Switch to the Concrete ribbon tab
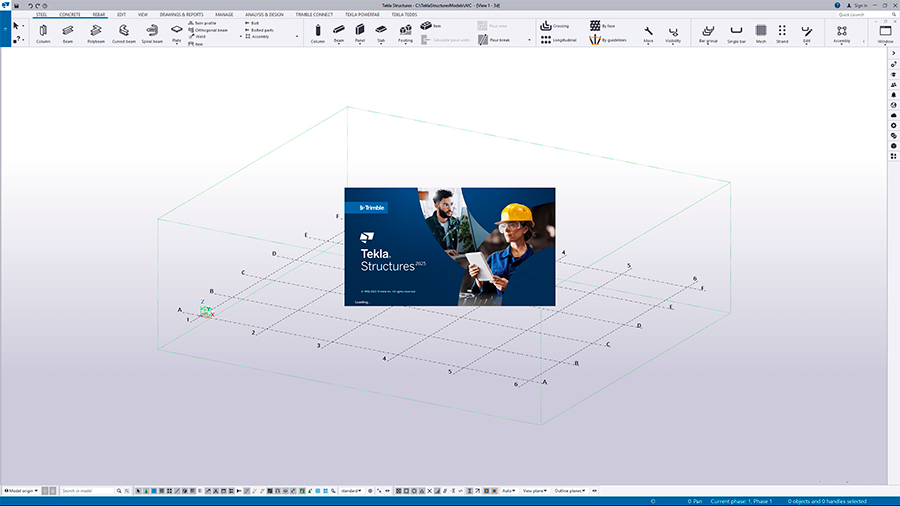Screen dimensions: 900x506 (x=70, y=15)
